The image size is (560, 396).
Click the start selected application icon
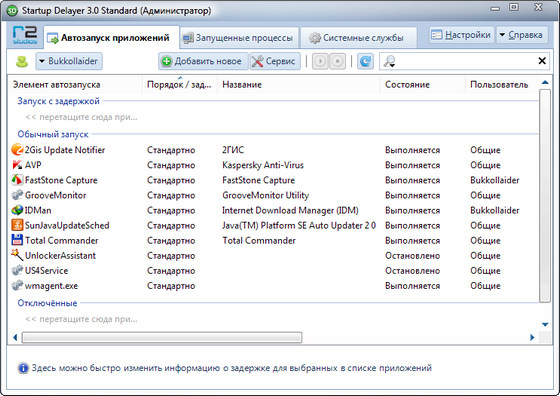(320, 61)
